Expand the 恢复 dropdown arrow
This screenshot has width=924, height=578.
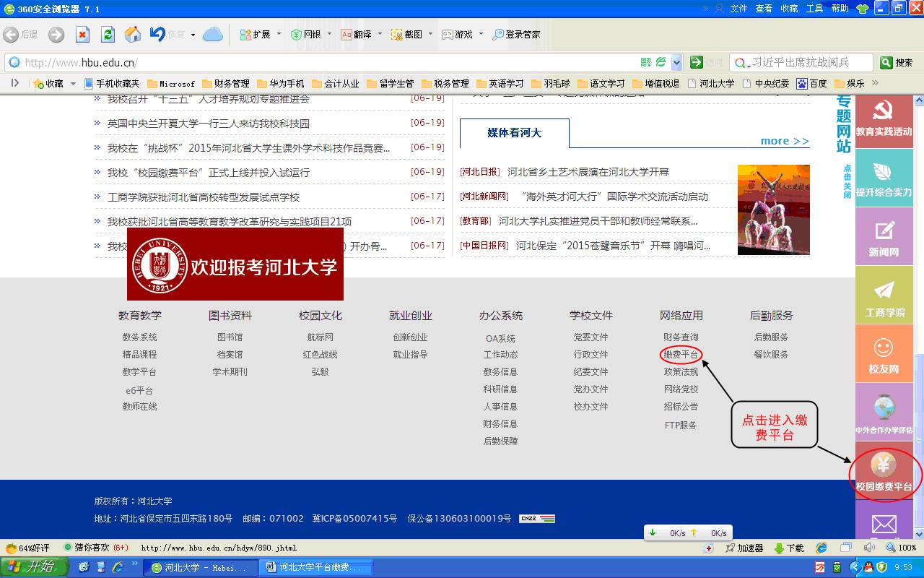tap(193, 35)
